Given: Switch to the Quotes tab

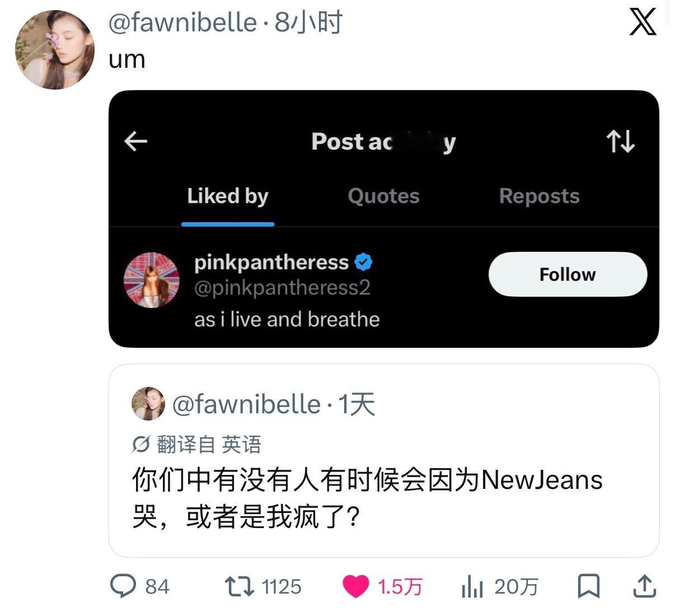Looking at the screenshot, I should click(383, 196).
